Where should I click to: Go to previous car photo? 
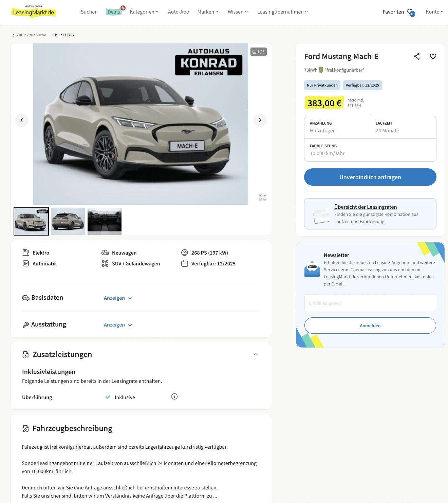tap(22, 120)
